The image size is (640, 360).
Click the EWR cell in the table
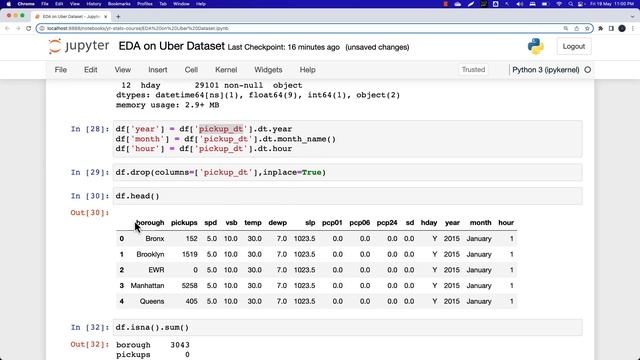[156, 270]
